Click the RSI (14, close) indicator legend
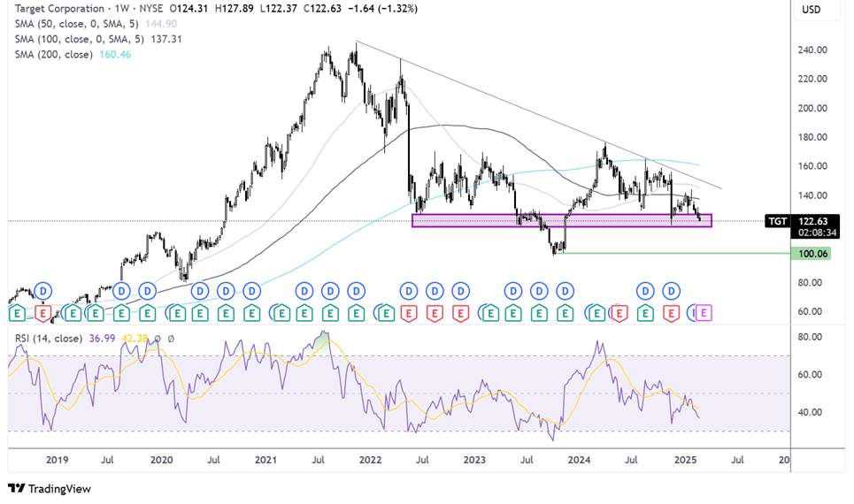Viewport: 854px width, 504px height. pyautogui.click(x=49, y=339)
